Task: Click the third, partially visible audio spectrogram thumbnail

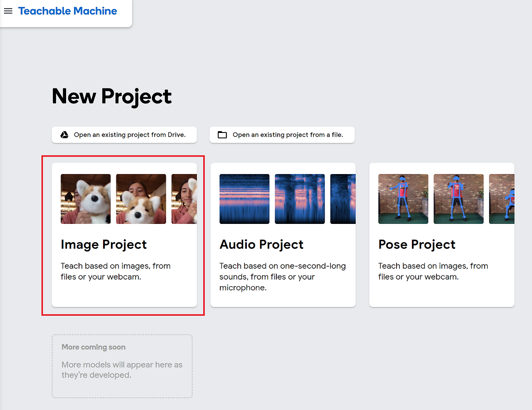Action: 343,199
